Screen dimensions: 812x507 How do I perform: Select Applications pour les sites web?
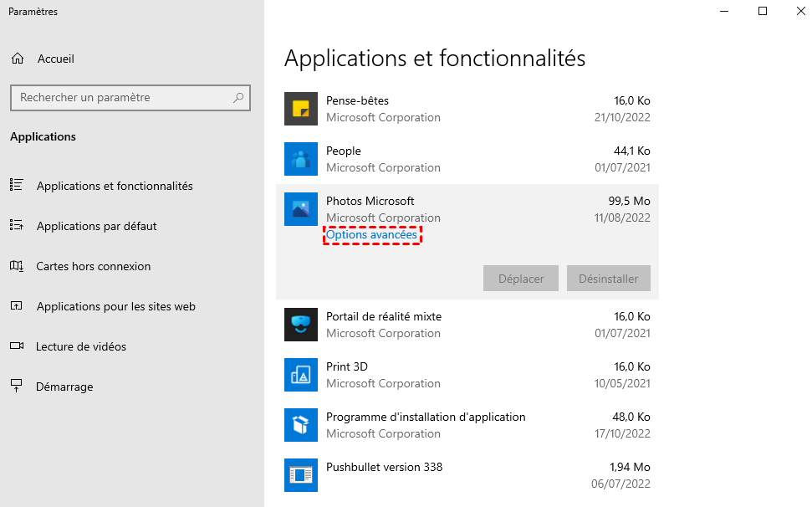point(115,306)
